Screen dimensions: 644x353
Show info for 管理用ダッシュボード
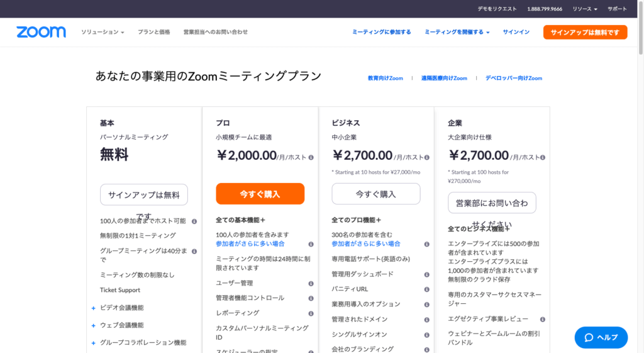(x=427, y=274)
